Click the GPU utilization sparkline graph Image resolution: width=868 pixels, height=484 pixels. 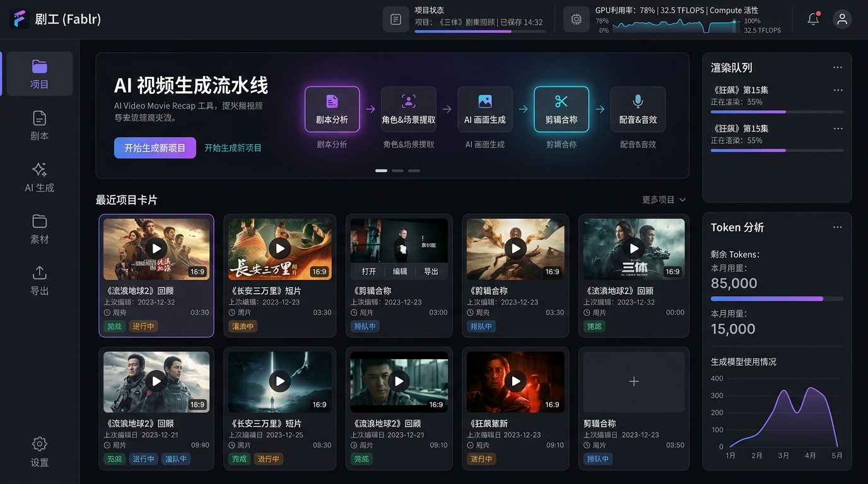point(676,26)
